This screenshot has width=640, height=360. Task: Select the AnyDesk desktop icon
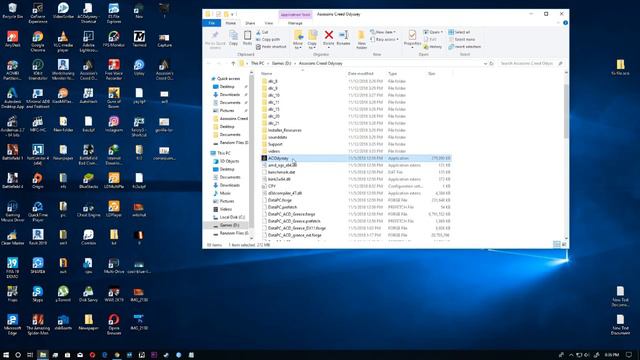(x=12, y=40)
